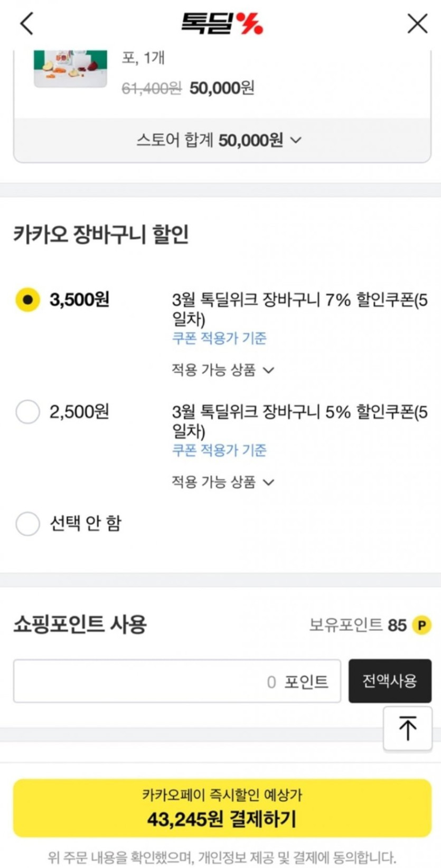Tap the 3월 톡딜위크 장바구니 7% 할인쿠폰 label
This screenshot has height=868, width=441.
pos(299,309)
